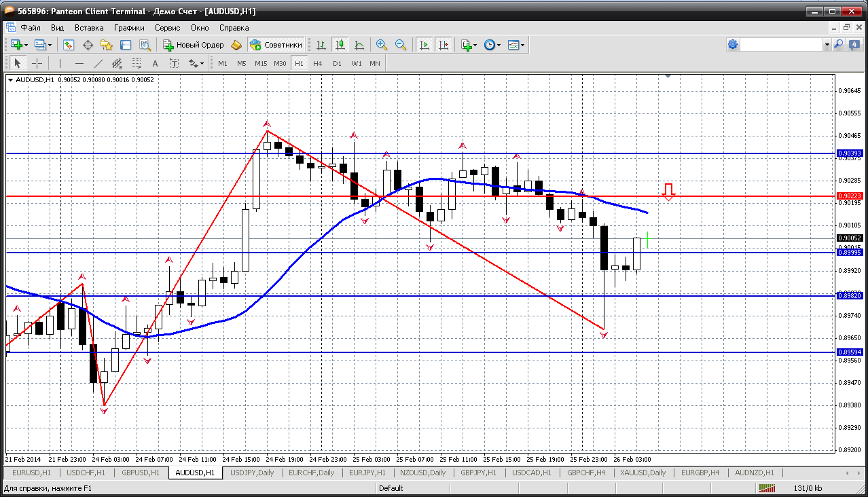This screenshot has height=497, width=868.
Task: Switch timeframe to M1
Action: click(223, 63)
